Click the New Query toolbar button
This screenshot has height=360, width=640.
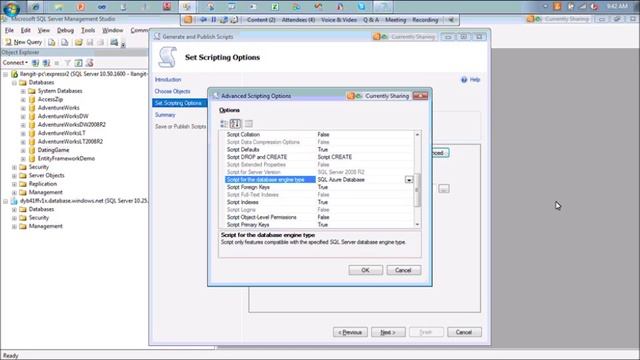click(x=23, y=42)
